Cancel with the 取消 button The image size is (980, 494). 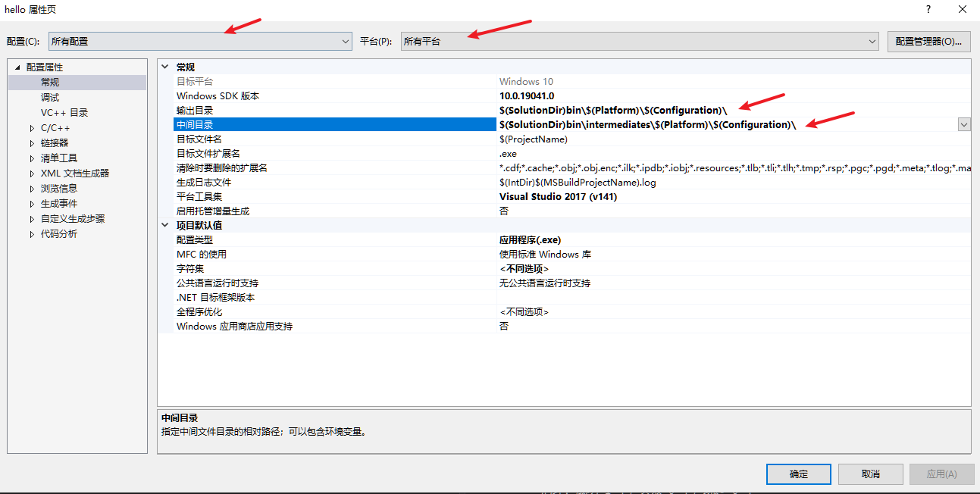pyautogui.click(x=871, y=474)
